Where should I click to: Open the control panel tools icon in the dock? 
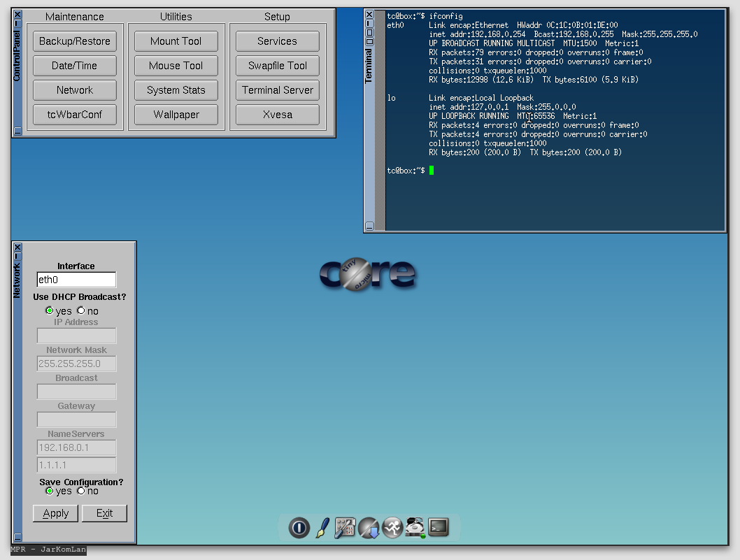point(345,528)
